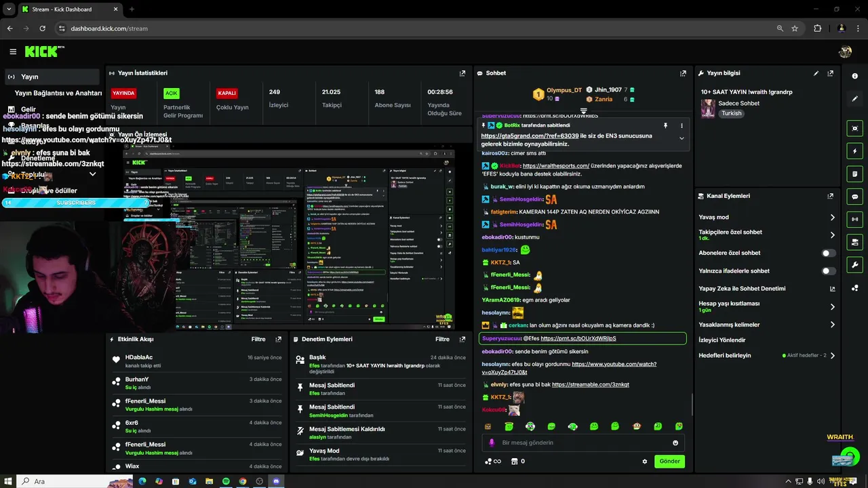Pop out the Etkinlik Akışı panel
This screenshot has height=488, width=868.
[278, 339]
